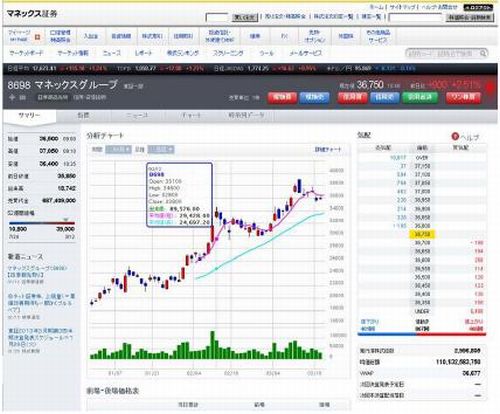Switch to the チャート tab

[191, 115]
